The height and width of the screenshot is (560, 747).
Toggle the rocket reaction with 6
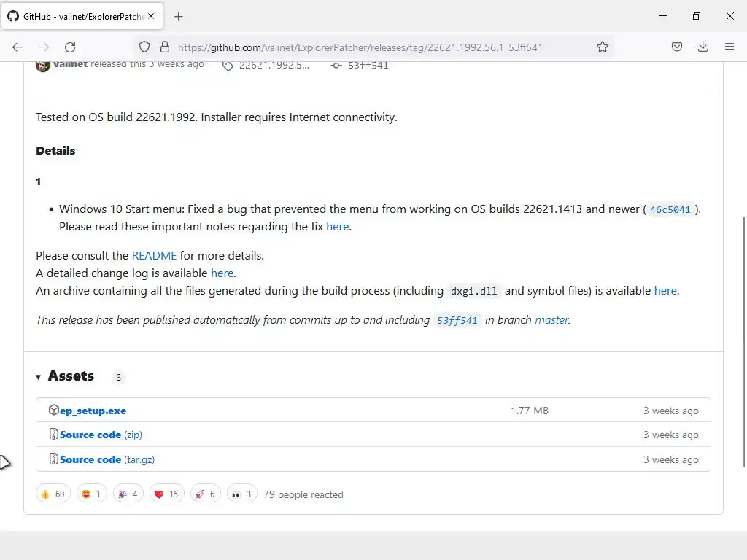click(x=205, y=494)
